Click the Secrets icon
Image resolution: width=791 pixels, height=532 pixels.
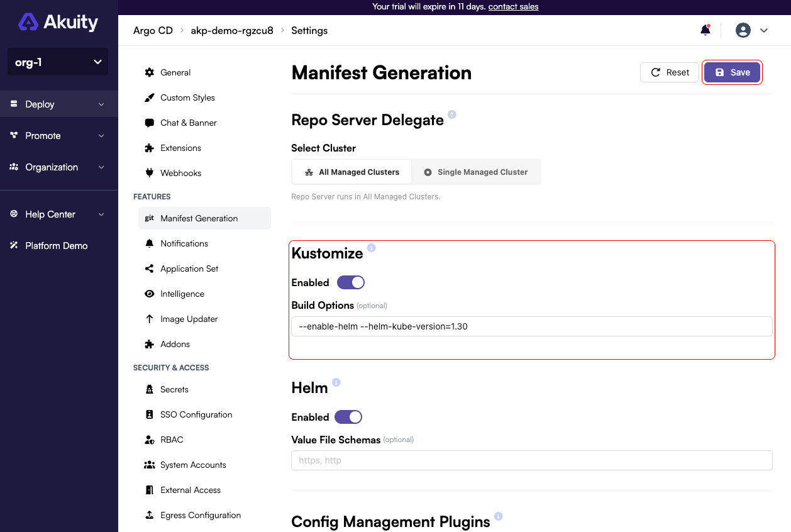click(150, 389)
